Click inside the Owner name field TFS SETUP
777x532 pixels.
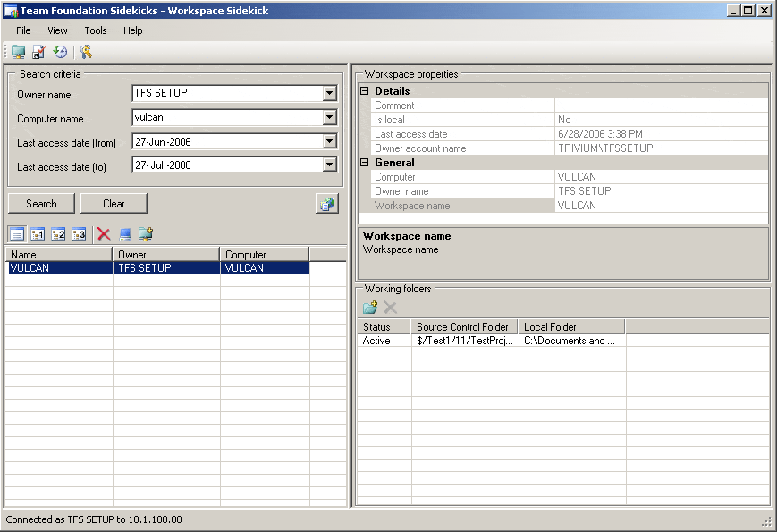(228, 93)
